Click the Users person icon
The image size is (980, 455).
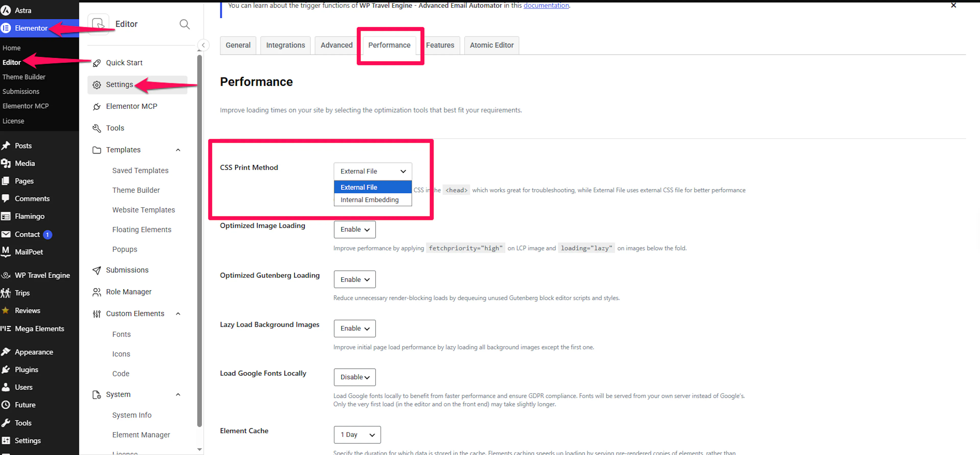click(x=6, y=387)
